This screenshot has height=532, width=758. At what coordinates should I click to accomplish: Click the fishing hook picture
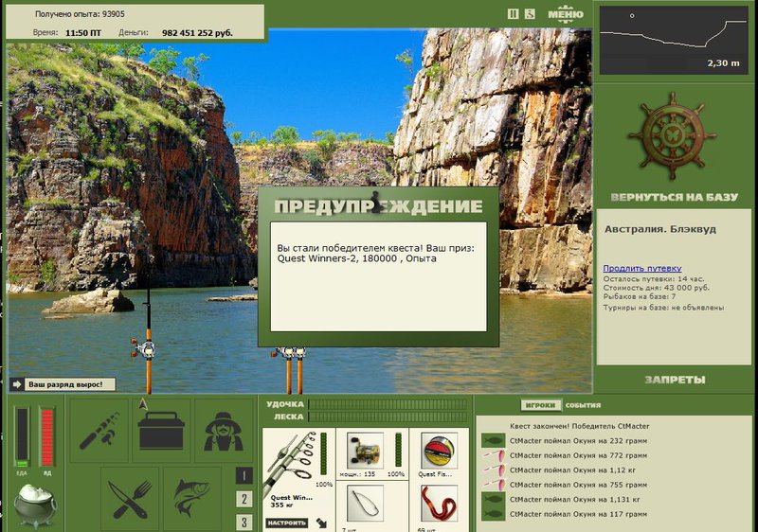[366, 504]
